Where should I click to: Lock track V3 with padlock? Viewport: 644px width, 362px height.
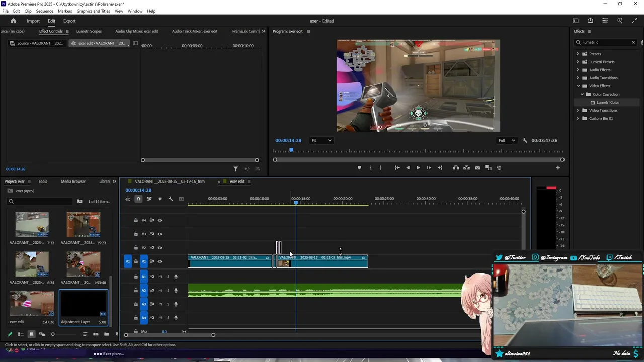point(136,234)
